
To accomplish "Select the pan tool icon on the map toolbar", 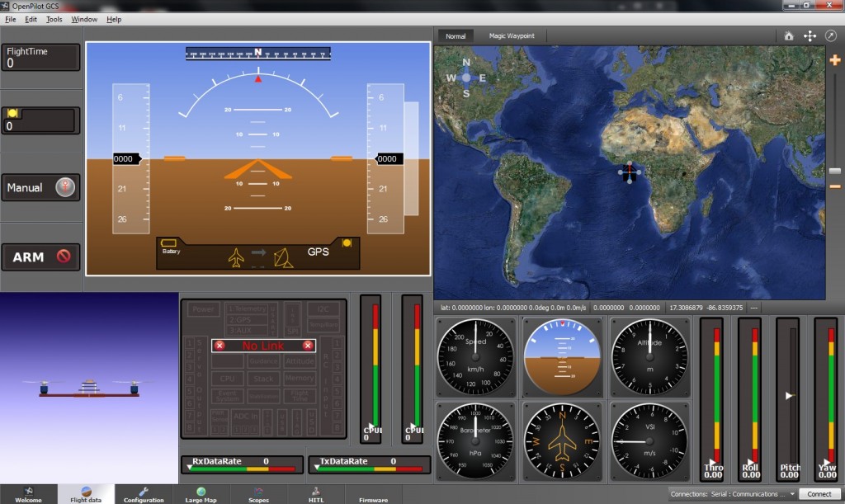I will point(810,35).
